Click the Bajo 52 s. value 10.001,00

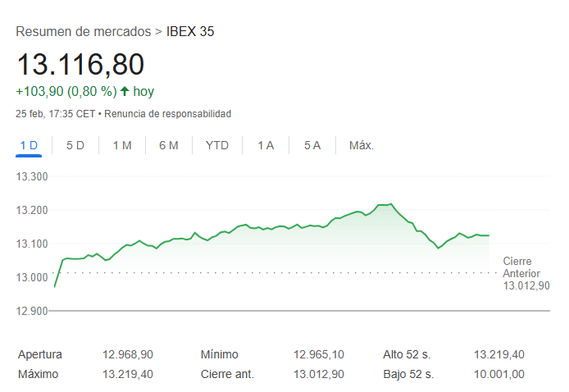click(499, 374)
